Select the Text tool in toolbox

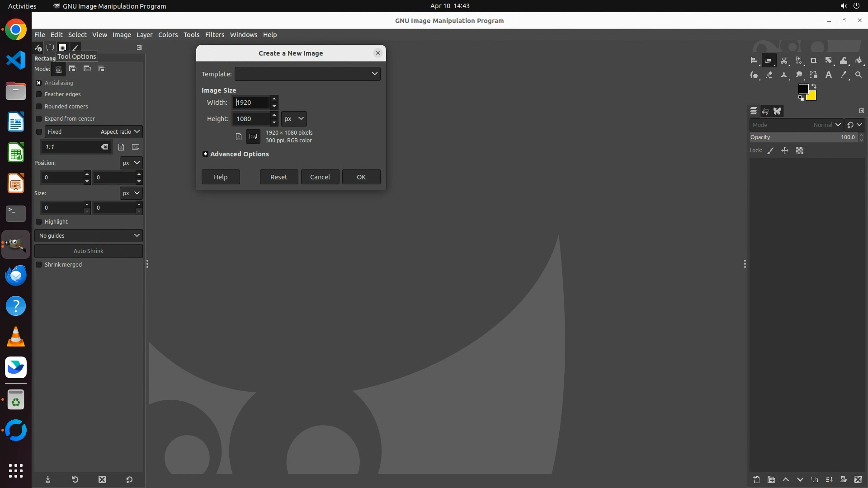coord(829,75)
